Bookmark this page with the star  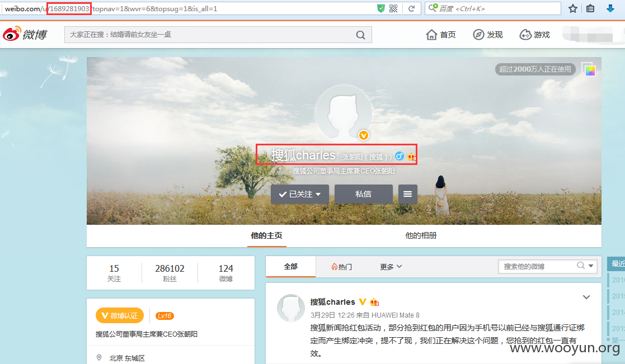tap(573, 8)
